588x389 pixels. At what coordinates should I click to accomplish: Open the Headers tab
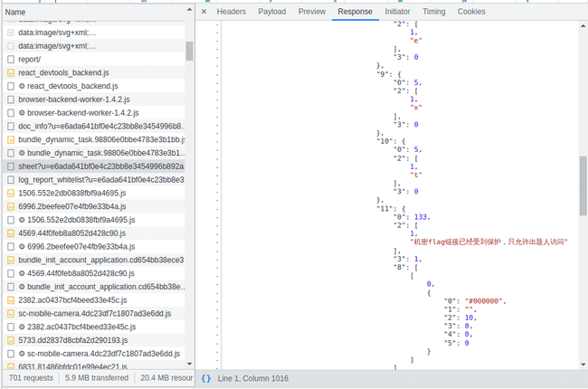(231, 12)
